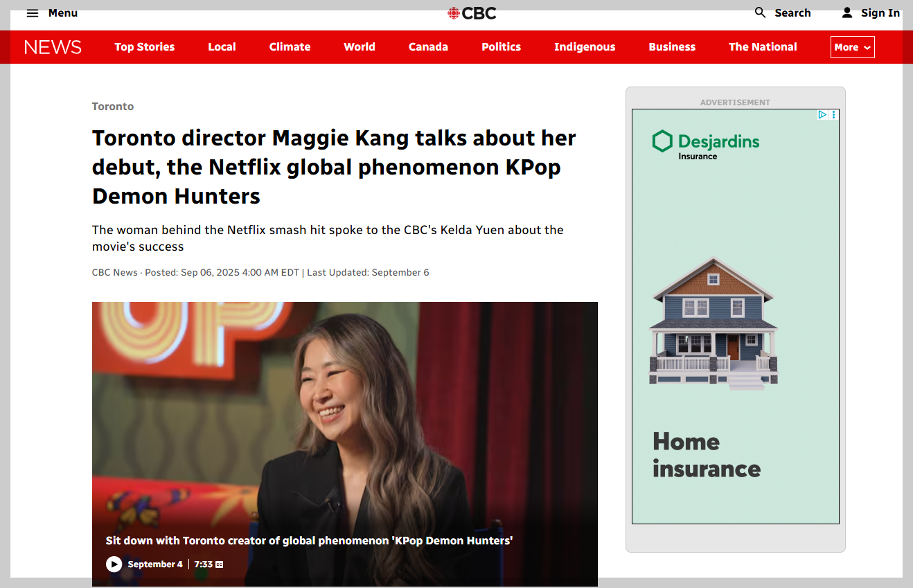Image resolution: width=913 pixels, height=588 pixels.
Task: Go to the NEWS home section
Action: [x=53, y=47]
